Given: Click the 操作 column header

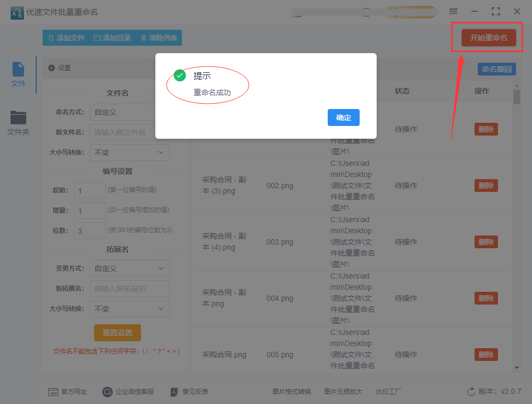Looking at the screenshot, I should (482, 91).
